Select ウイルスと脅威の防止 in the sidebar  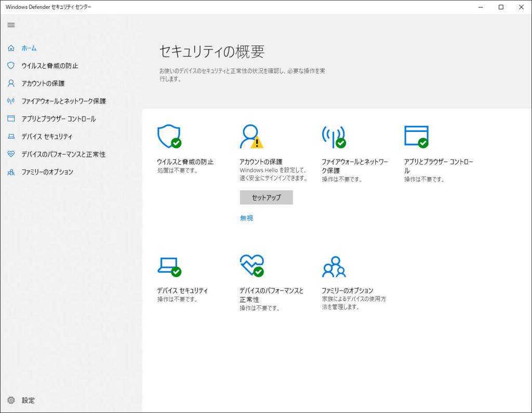50,66
